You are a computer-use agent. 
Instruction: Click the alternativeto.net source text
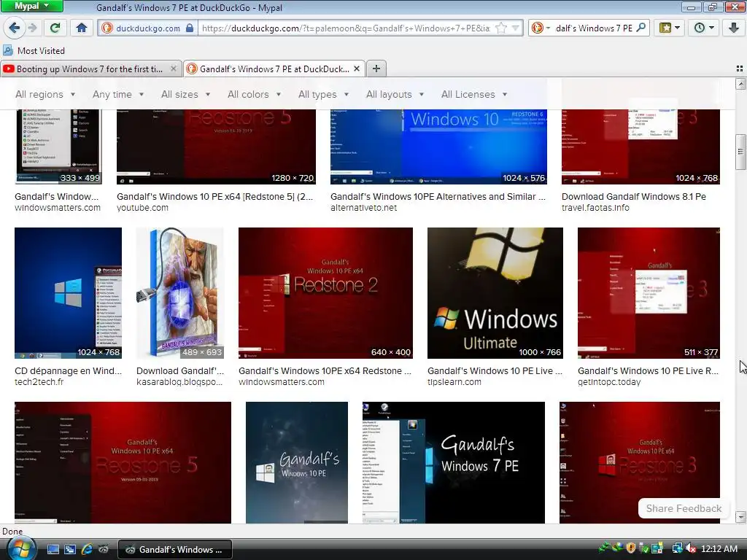363,208
